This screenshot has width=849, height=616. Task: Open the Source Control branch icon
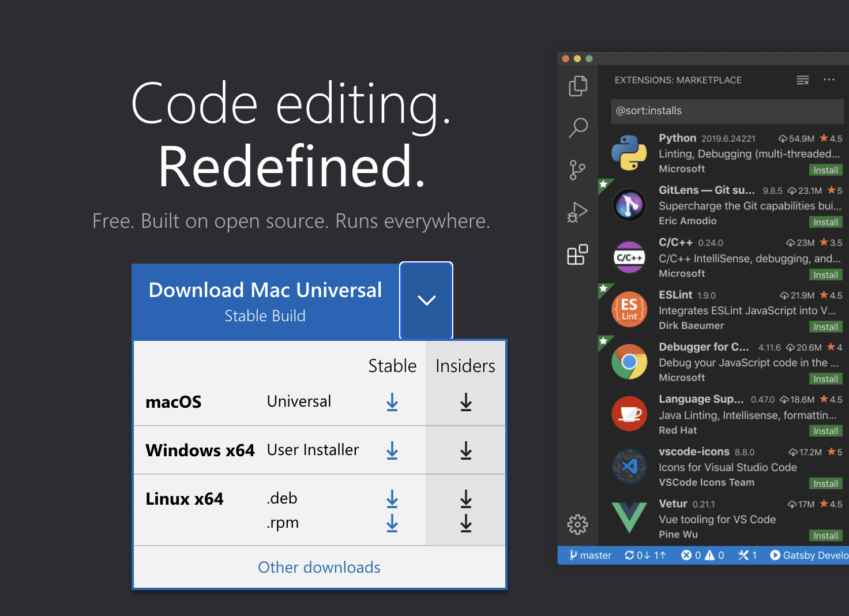click(x=577, y=170)
